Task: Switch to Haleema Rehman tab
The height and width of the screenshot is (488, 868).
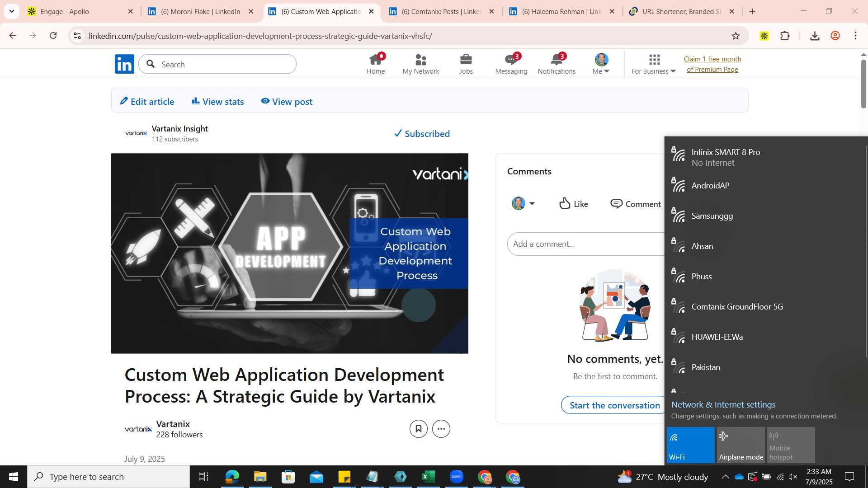Action: (x=562, y=11)
